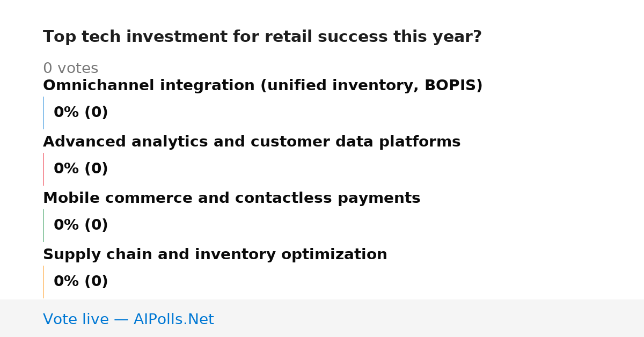
Task: Click the blue bar under Omnichannel integration
Action: tap(43, 113)
